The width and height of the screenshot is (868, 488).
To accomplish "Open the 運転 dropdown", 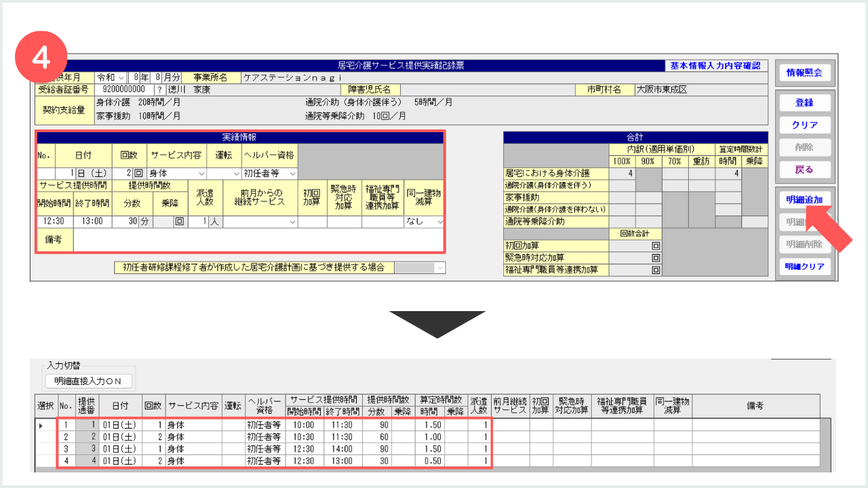I will pos(224,174).
